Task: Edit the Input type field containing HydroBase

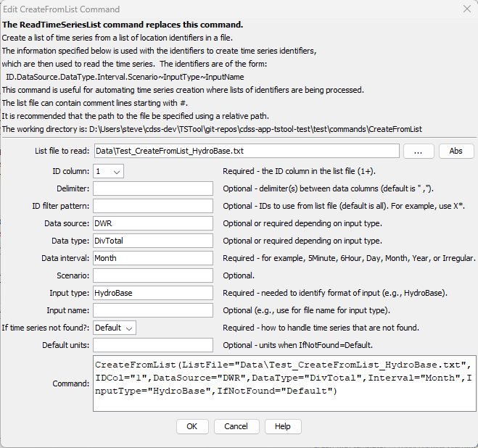Action: pos(153,293)
